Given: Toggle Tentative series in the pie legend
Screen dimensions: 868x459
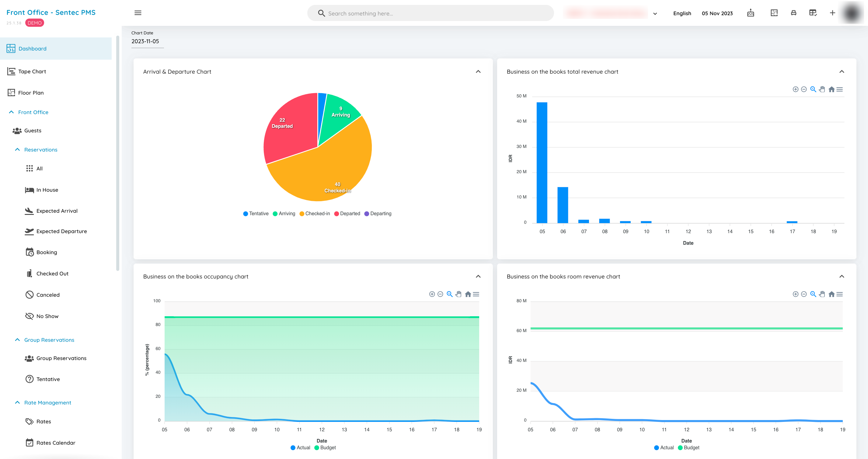Looking at the screenshot, I should [256, 214].
